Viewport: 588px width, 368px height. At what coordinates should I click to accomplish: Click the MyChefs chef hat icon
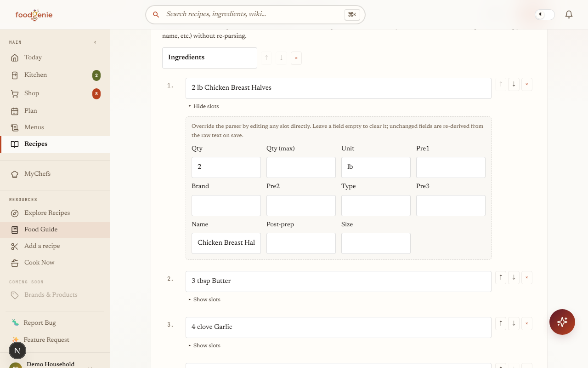click(x=15, y=174)
